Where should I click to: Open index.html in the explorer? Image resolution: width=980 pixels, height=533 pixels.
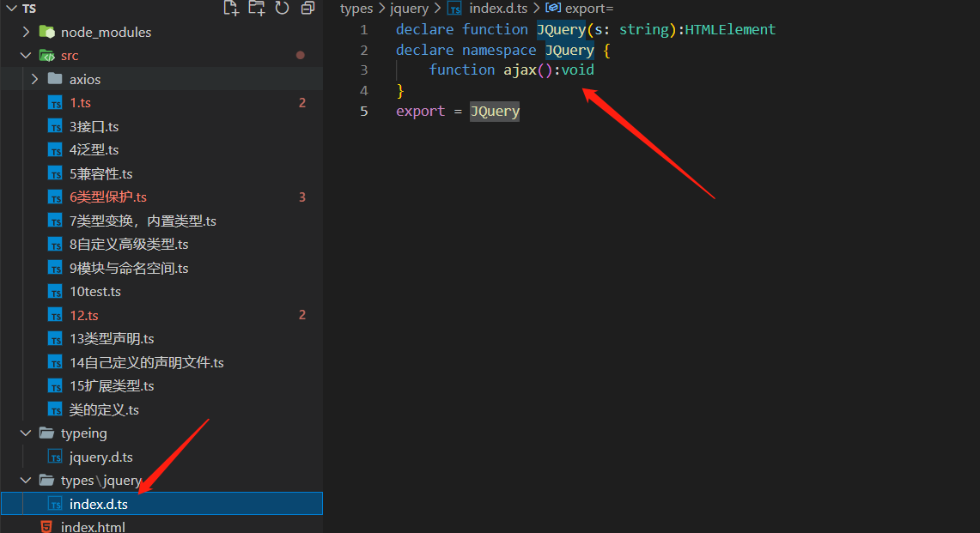pyautogui.click(x=93, y=527)
